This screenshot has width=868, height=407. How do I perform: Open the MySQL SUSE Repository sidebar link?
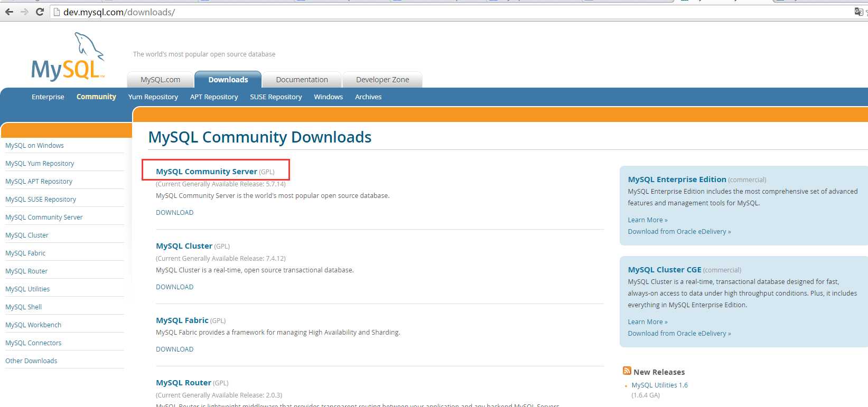(41, 199)
